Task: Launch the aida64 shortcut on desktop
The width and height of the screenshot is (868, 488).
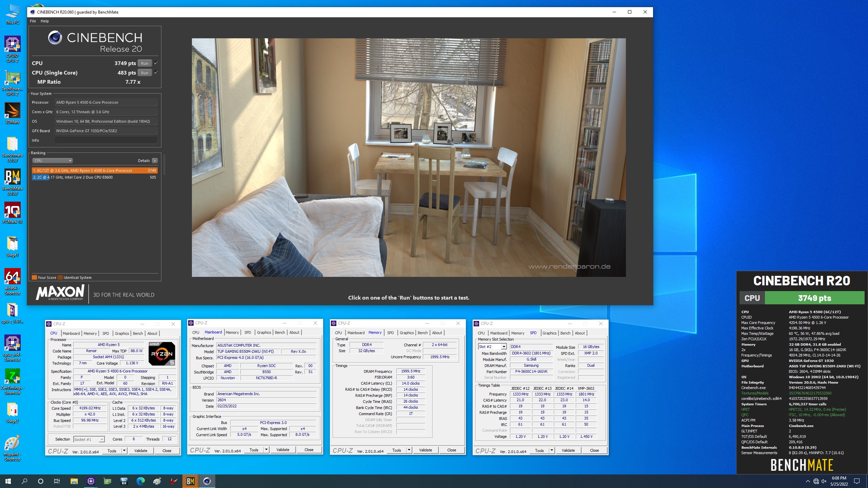Action: pyautogui.click(x=12, y=282)
